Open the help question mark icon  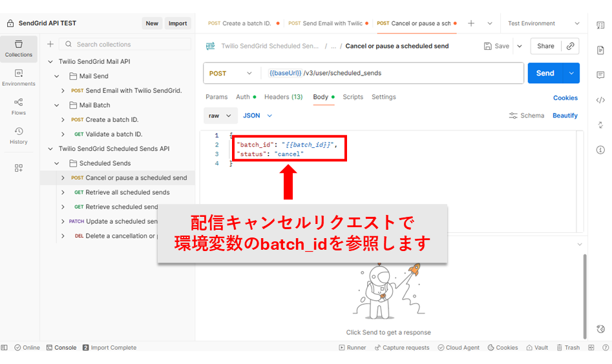pyautogui.click(x=606, y=348)
